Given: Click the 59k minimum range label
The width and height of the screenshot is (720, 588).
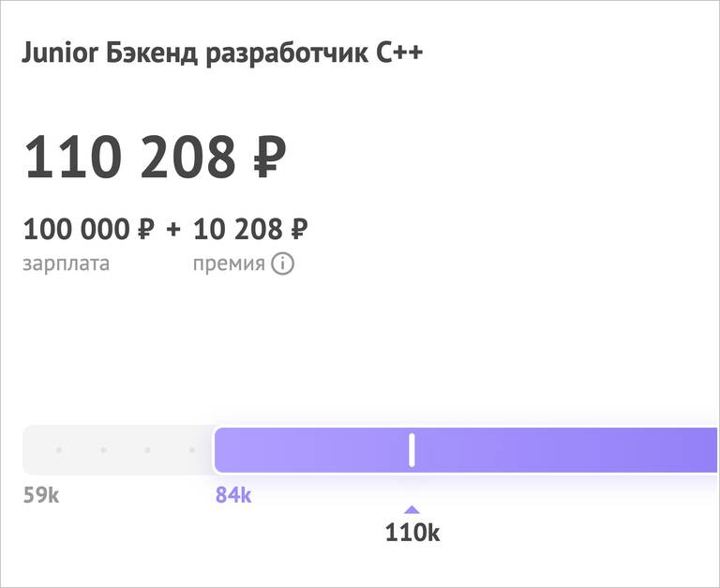Looking at the screenshot, I should click(x=41, y=495).
